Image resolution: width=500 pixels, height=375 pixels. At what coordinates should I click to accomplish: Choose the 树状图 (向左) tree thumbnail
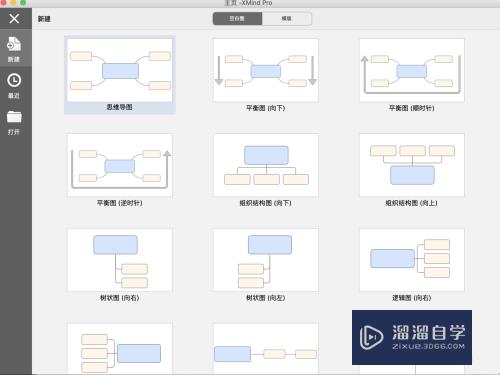click(266, 260)
